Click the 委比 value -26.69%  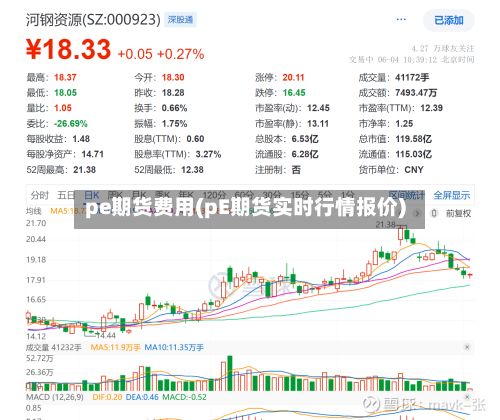[71, 124]
